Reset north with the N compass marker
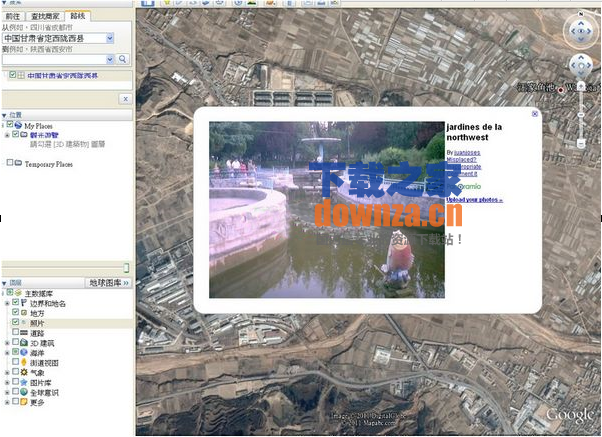This screenshot has width=602, height=437. click(x=581, y=14)
